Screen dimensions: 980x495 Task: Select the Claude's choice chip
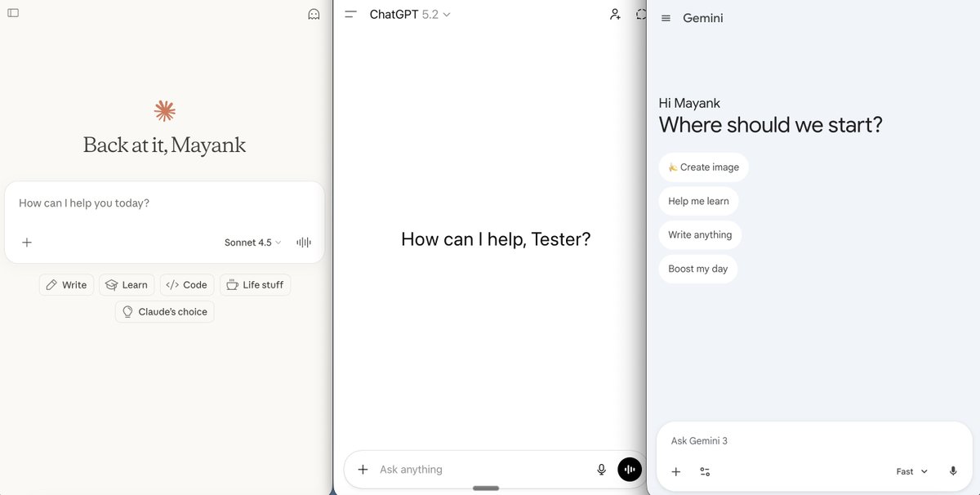[x=165, y=312]
